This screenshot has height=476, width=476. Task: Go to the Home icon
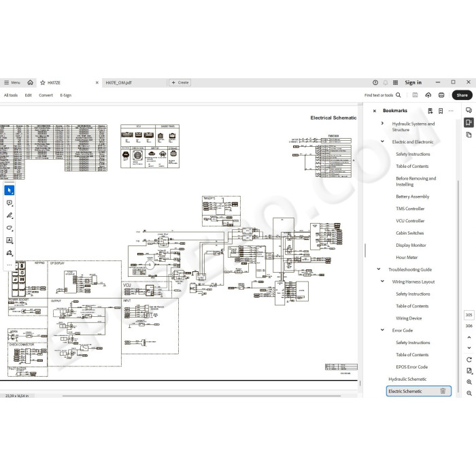[x=31, y=82]
